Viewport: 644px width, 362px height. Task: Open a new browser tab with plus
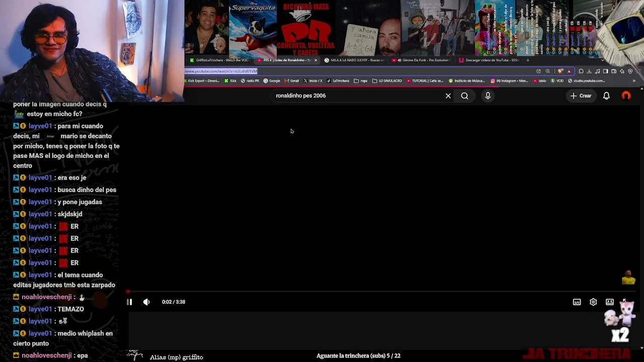pyautogui.click(x=528, y=60)
